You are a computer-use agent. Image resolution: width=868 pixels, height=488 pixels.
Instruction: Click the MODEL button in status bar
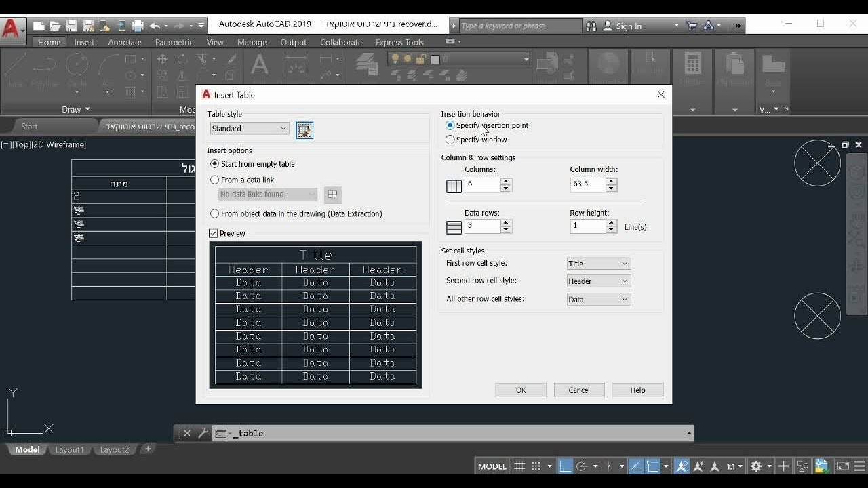click(x=492, y=466)
